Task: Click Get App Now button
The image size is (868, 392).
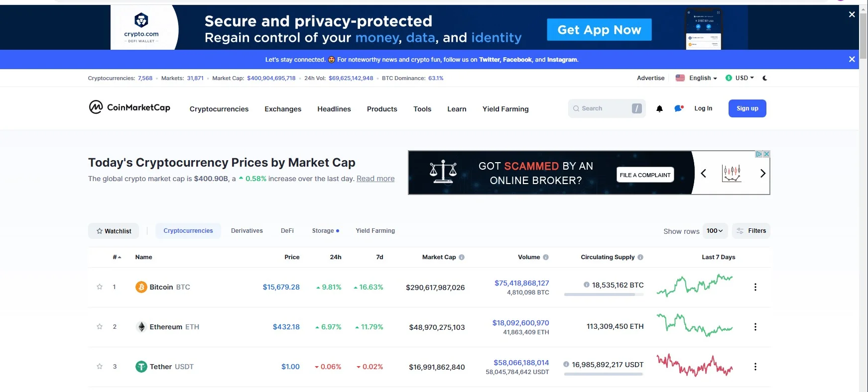Action: tap(599, 30)
